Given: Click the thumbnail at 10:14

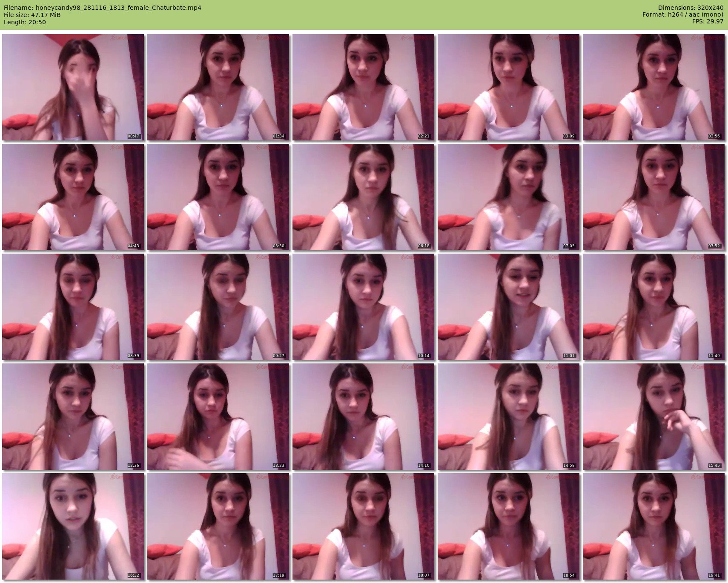Looking at the screenshot, I should [363, 307].
